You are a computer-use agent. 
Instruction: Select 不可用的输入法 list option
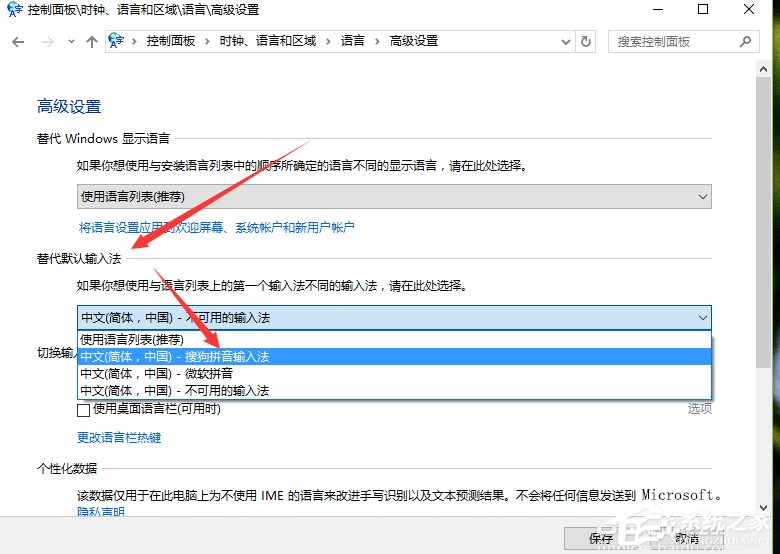394,390
